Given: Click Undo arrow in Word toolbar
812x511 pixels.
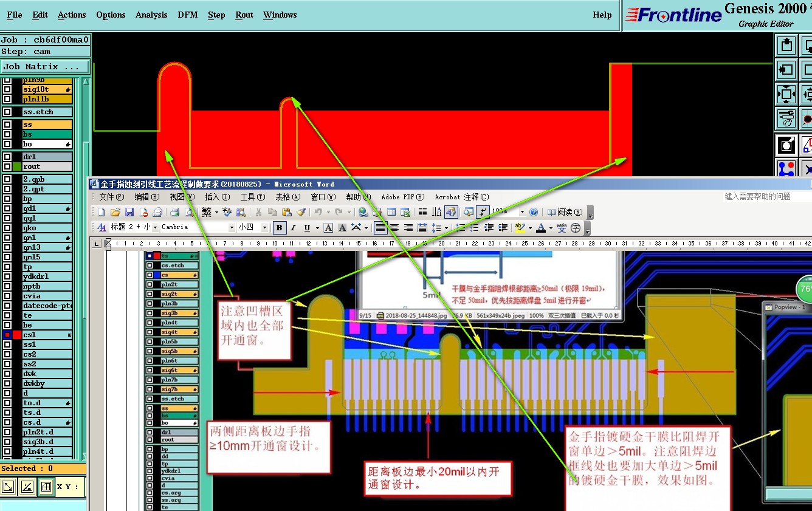Looking at the screenshot, I should click(x=318, y=212).
